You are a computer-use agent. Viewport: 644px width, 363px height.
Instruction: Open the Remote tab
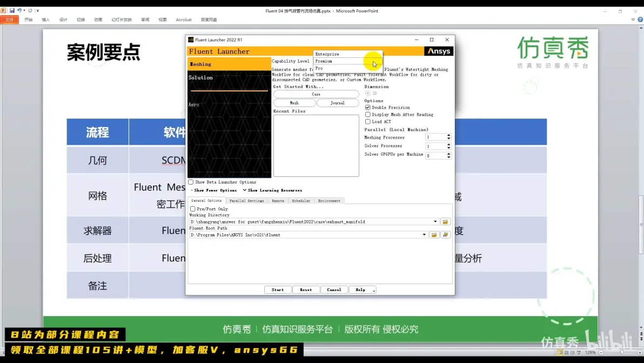278,201
